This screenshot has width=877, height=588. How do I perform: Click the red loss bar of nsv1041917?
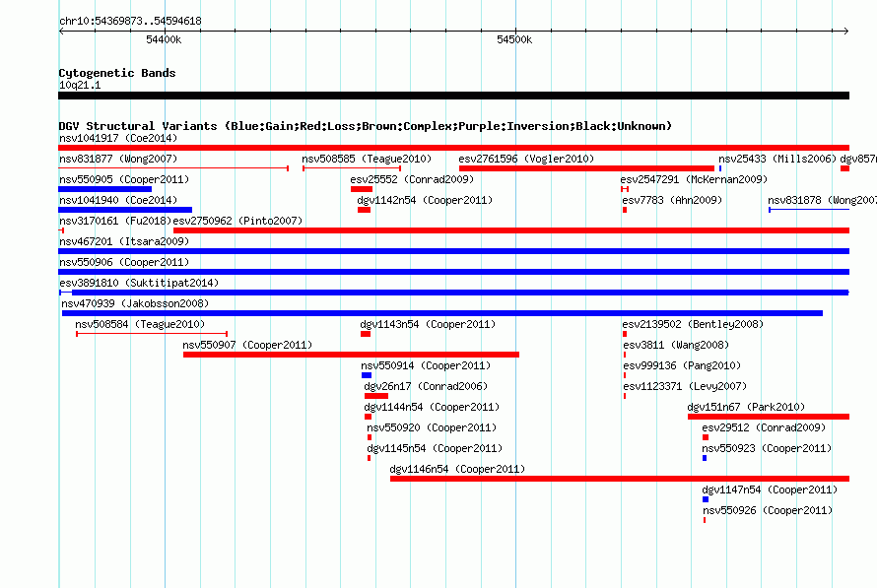tap(453, 148)
